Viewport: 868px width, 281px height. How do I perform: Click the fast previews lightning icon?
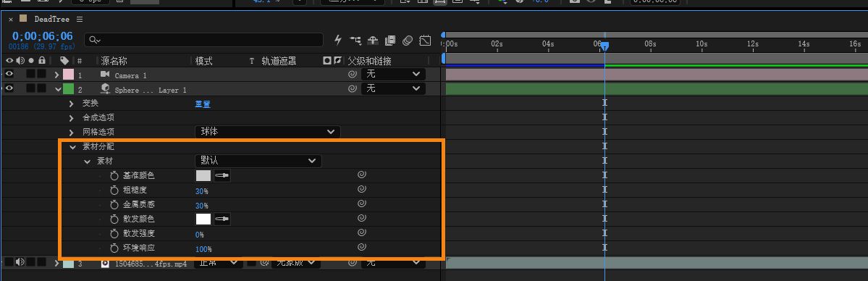(x=338, y=40)
